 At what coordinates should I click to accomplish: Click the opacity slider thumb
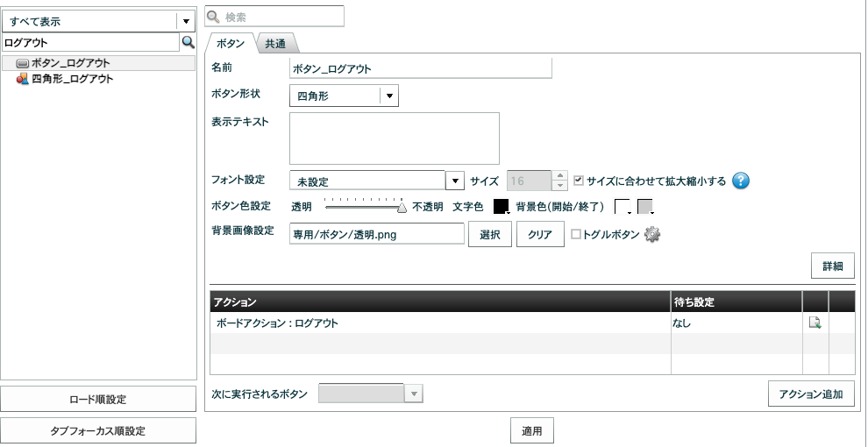click(x=402, y=208)
